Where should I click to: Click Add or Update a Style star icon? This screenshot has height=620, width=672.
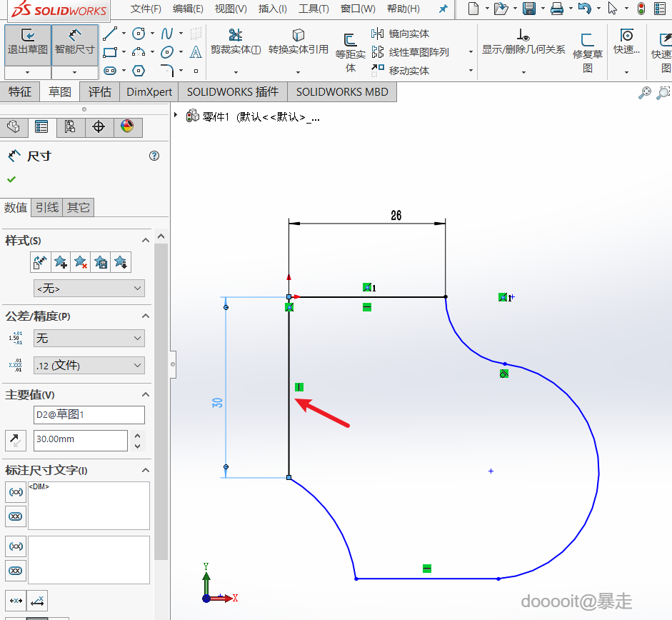tap(61, 262)
